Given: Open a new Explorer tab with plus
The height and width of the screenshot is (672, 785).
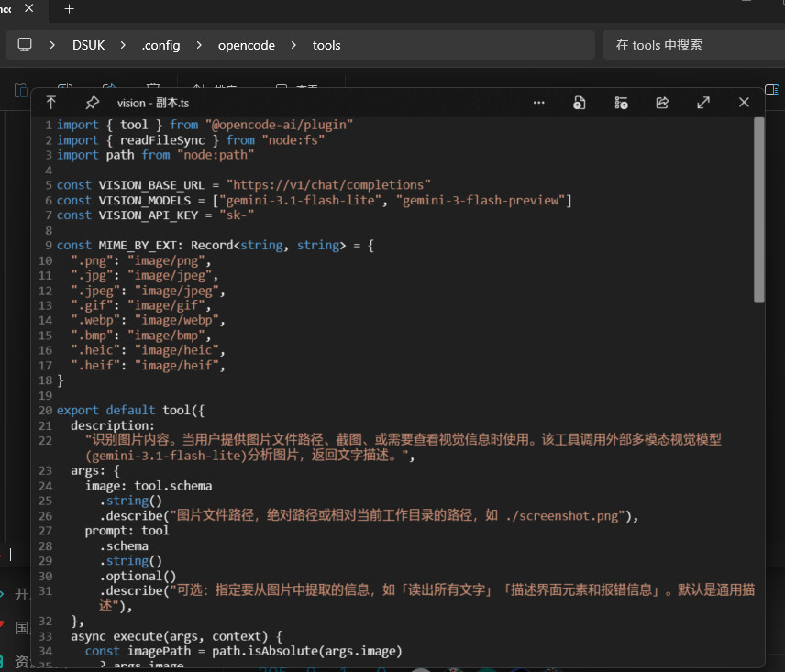Looking at the screenshot, I should [69, 9].
